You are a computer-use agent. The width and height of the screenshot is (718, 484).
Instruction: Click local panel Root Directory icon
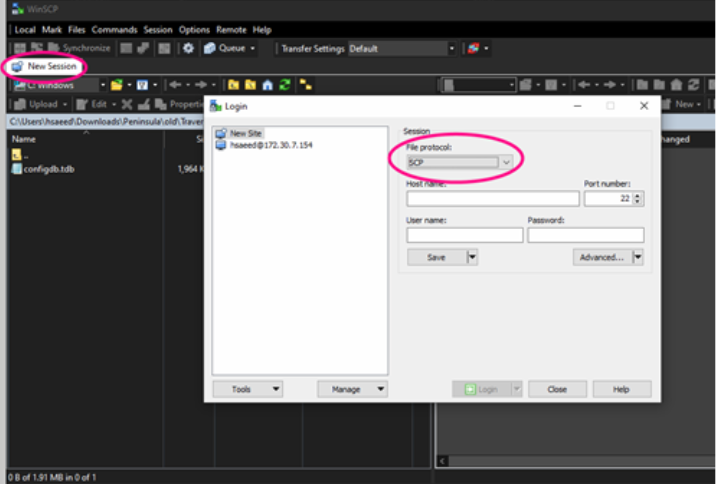250,85
